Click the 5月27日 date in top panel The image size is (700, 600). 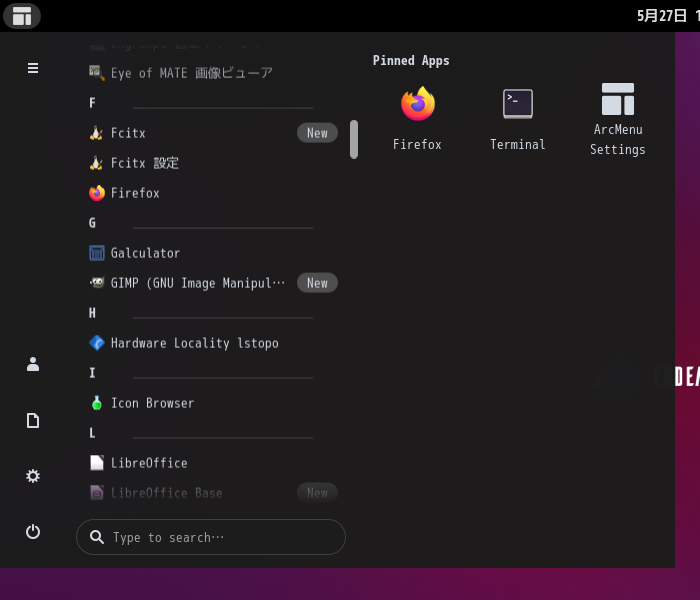pos(661,16)
